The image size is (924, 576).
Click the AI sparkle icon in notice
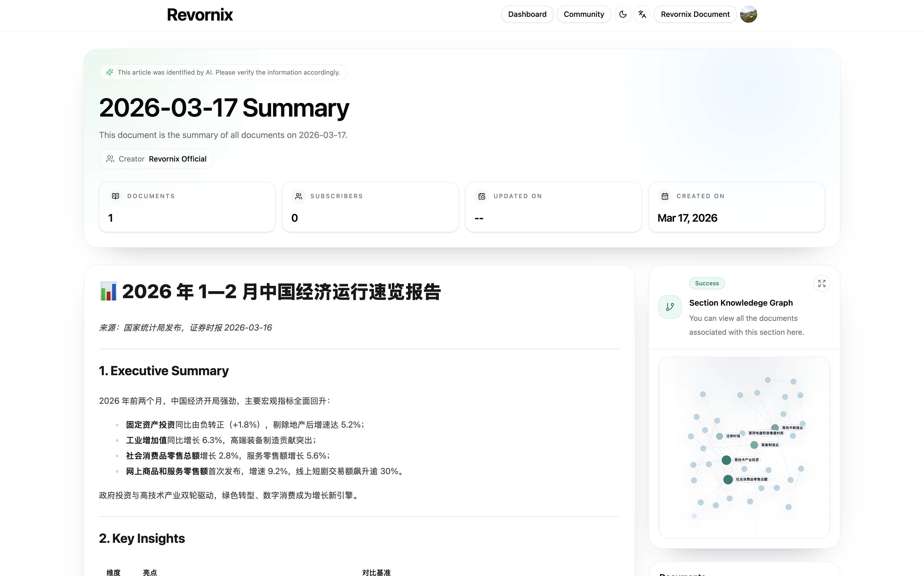point(110,72)
